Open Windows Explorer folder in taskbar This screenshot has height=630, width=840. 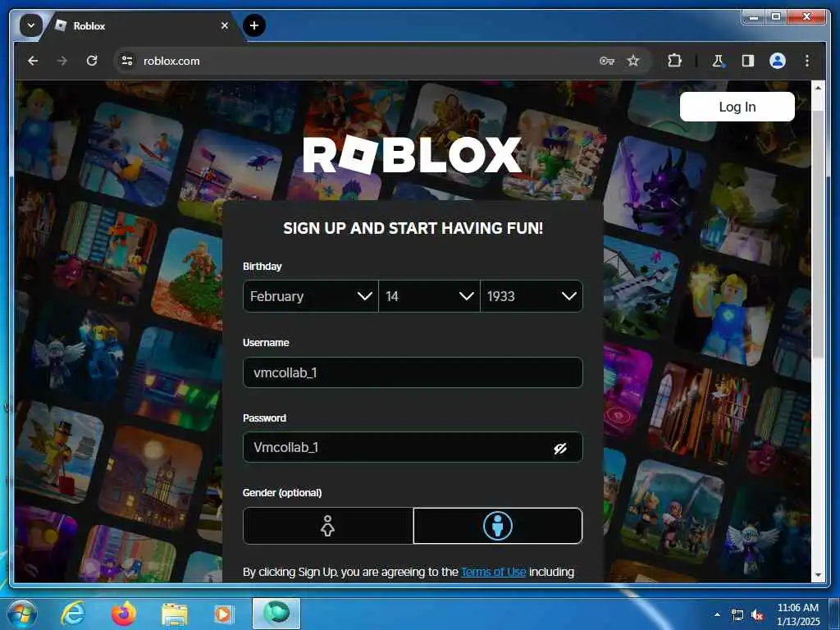point(174,615)
